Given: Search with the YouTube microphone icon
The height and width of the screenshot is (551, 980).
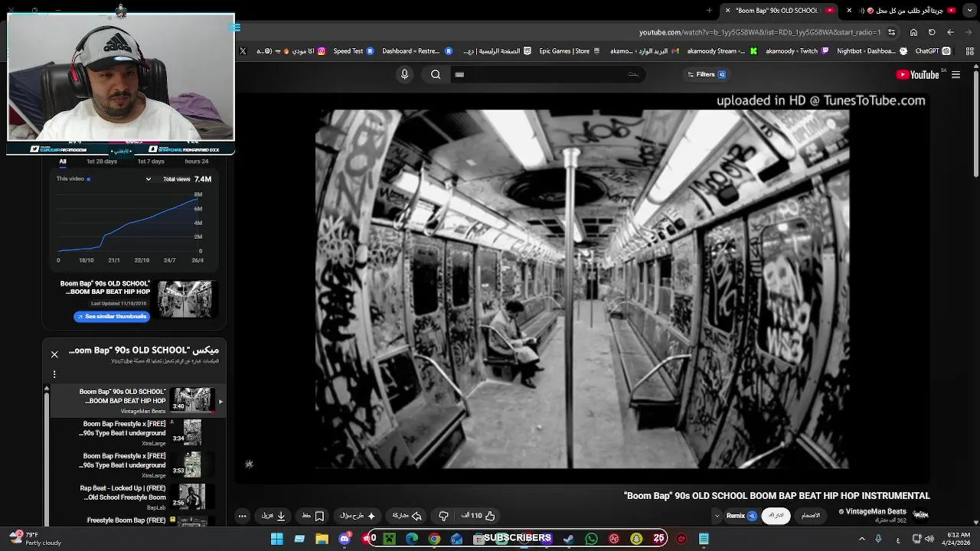Looking at the screenshot, I should [x=405, y=74].
